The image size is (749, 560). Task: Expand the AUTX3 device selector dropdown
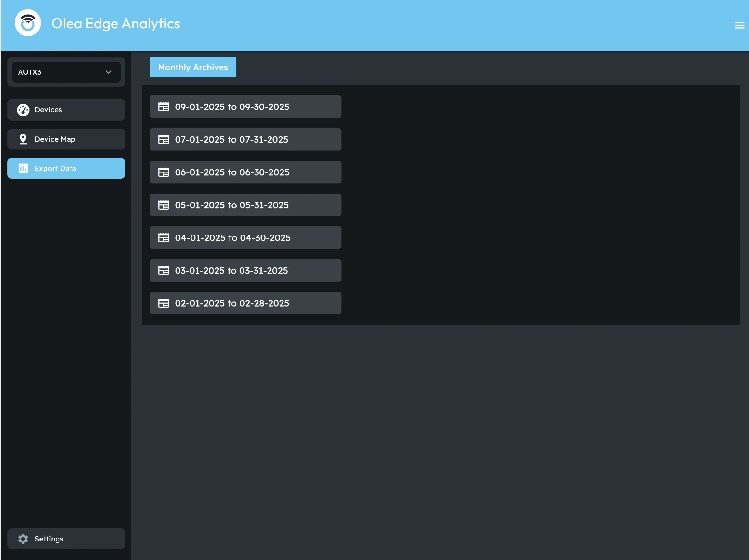pyautogui.click(x=66, y=72)
